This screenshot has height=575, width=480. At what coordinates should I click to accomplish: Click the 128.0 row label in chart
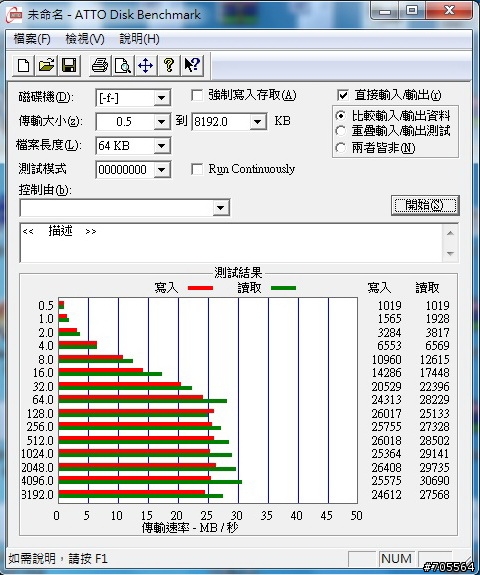click(x=40, y=414)
